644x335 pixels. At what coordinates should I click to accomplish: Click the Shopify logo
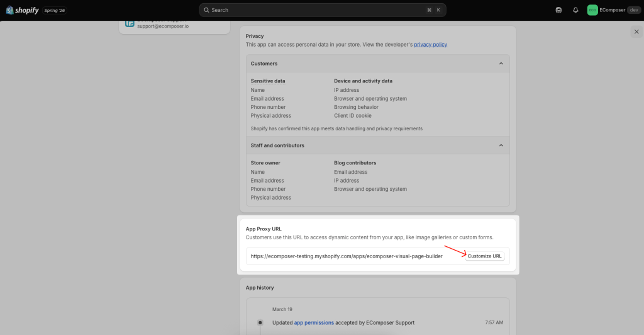pyautogui.click(x=22, y=10)
